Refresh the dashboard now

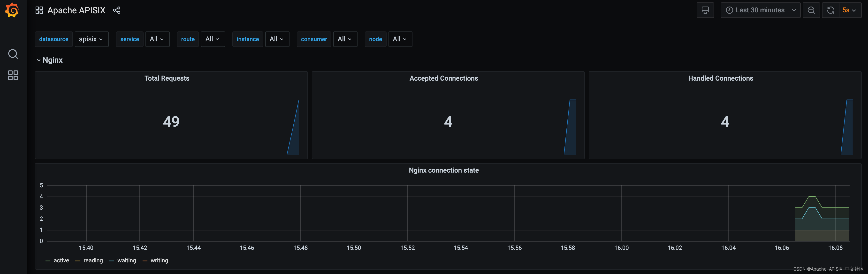tap(830, 10)
